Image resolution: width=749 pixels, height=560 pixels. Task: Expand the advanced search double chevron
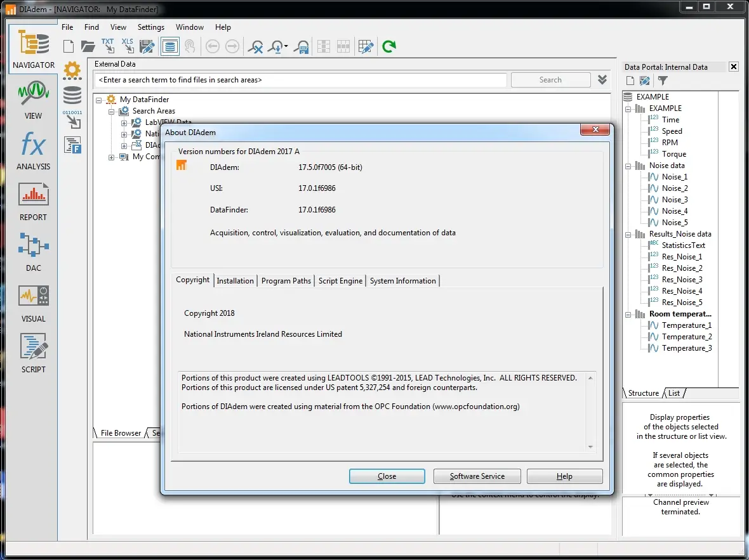click(x=602, y=80)
